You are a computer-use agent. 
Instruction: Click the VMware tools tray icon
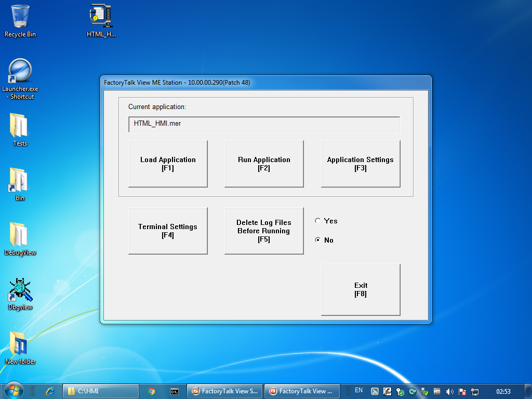coord(437,391)
